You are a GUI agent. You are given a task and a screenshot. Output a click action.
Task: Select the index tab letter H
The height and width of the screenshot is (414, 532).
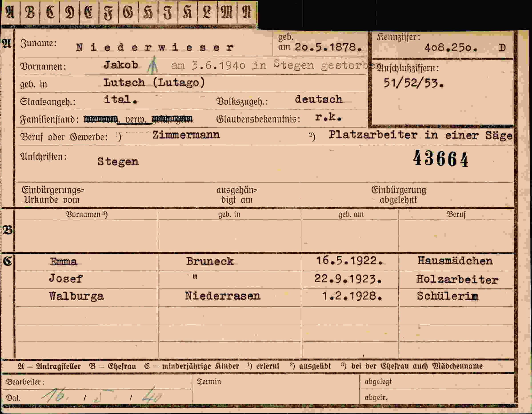(148, 12)
